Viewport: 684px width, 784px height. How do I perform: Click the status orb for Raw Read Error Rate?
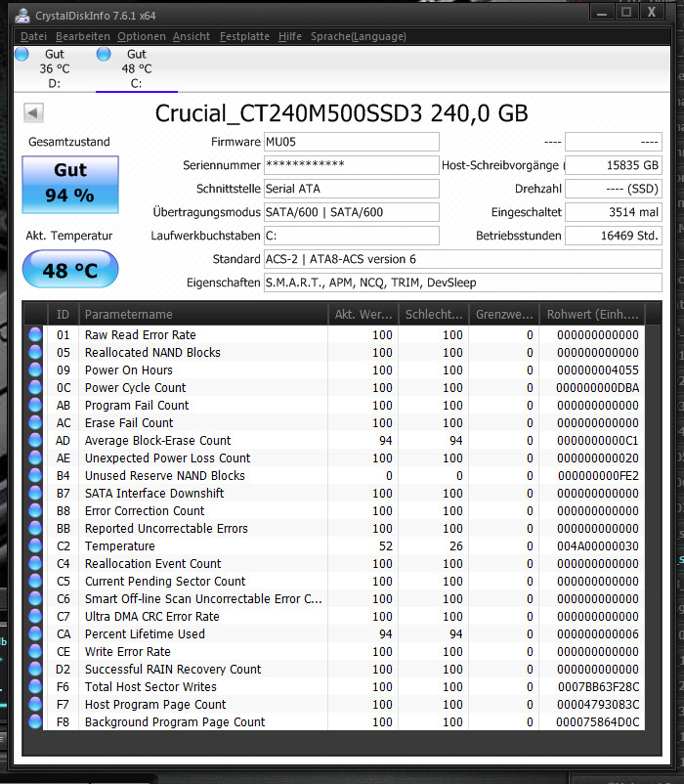[x=35, y=335]
